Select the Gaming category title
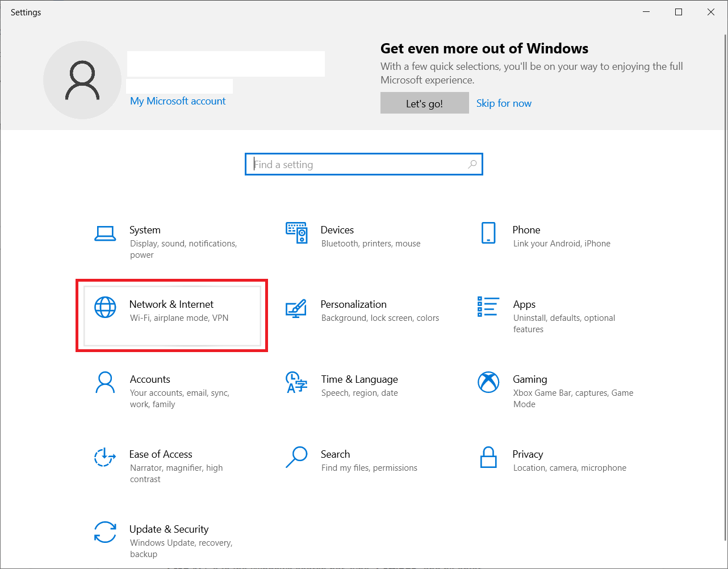 pyautogui.click(x=530, y=379)
